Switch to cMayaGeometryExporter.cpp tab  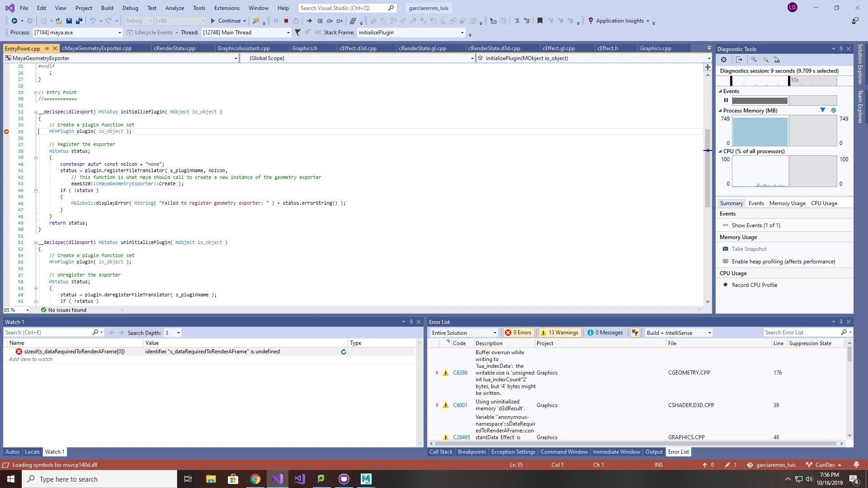(97, 48)
